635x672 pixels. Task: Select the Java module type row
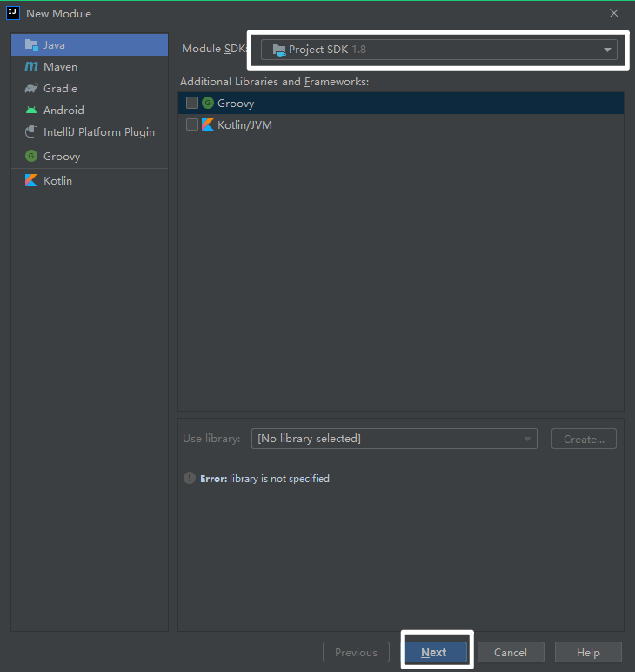click(90, 44)
